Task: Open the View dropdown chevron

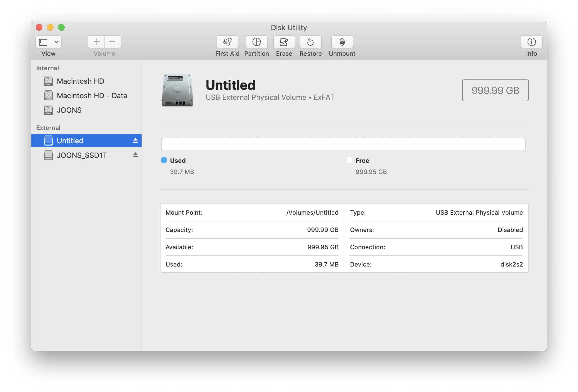Action: coord(56,42)
